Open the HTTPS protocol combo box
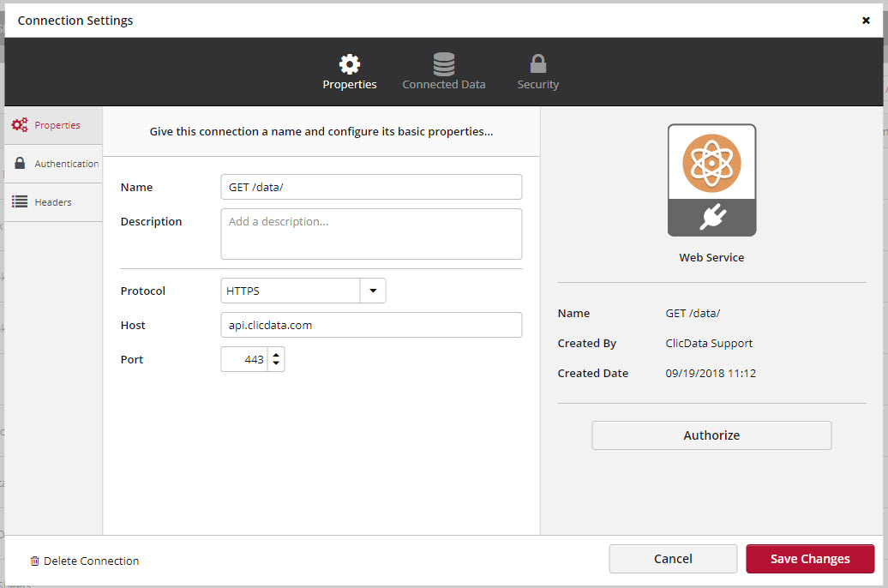This screenshot has height=588, width=888. [290, 291]
